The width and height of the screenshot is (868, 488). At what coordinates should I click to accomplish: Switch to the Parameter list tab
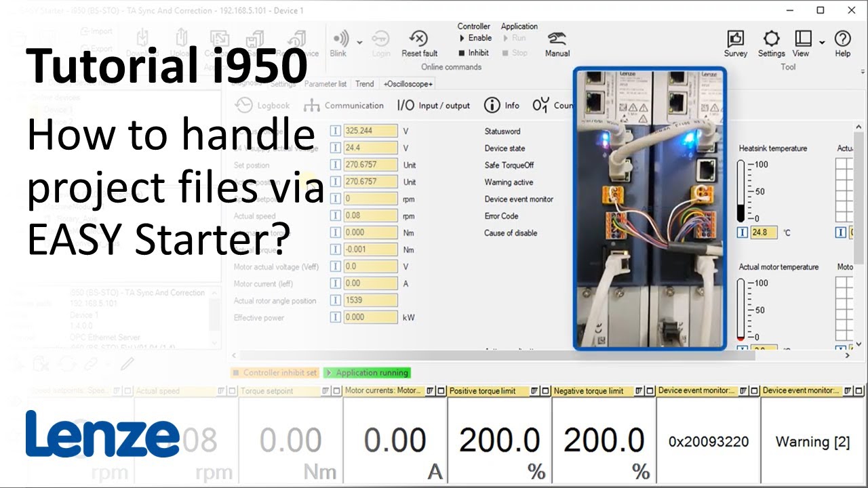pos(325,84)
